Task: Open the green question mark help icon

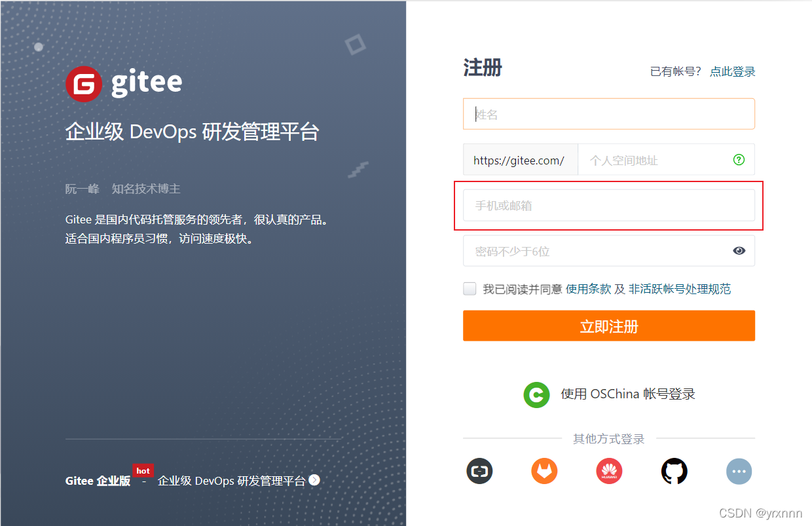Action: coord(739,159)
